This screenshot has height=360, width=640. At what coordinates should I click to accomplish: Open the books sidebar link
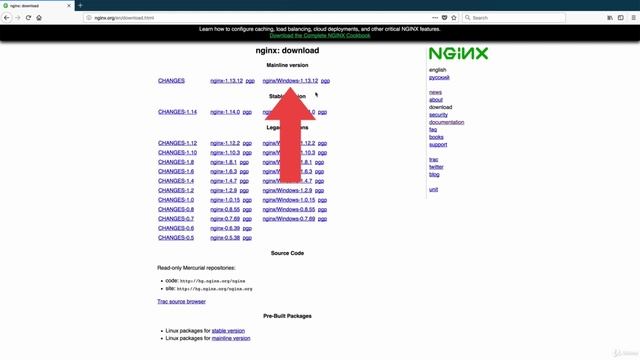click(436, 137)
